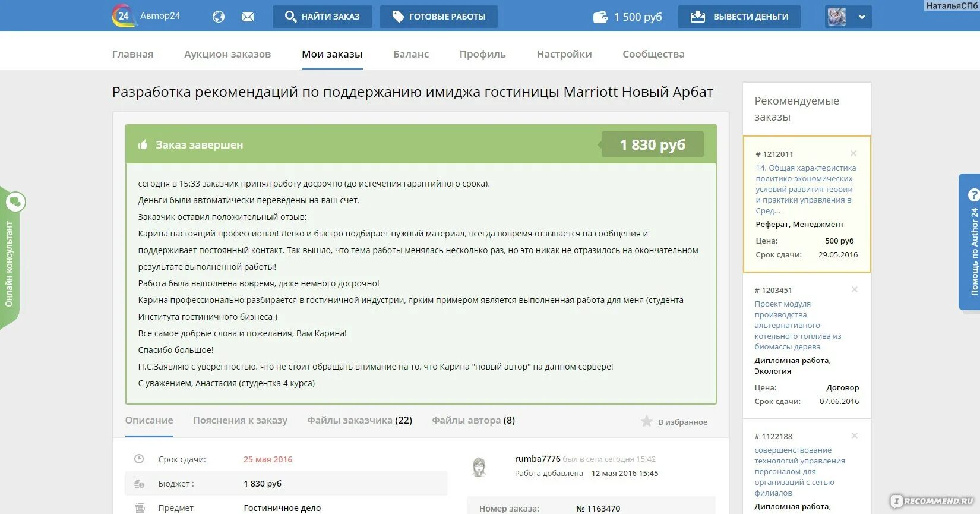Click the В избранное link

683,422
